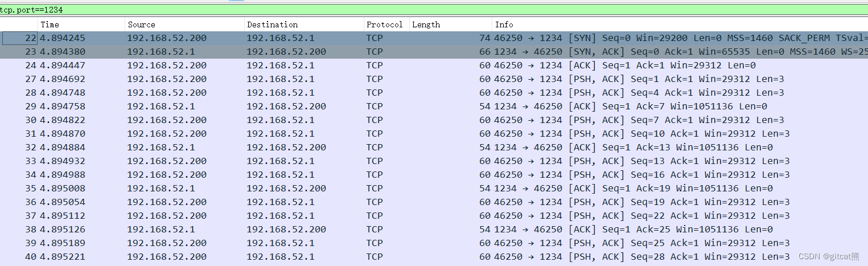Sort packets by the Source column header
Screen dimensions: 868x266
(184, 24)
